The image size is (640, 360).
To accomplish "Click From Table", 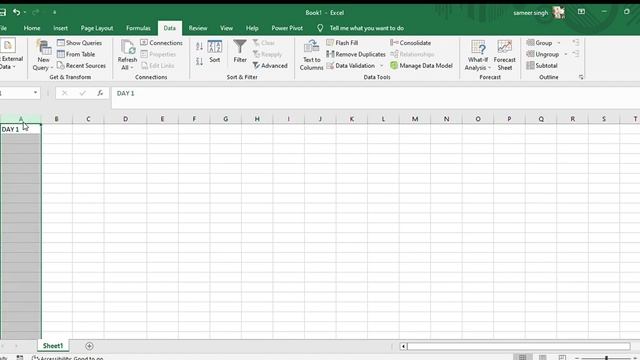I will [x=76, y=54].
